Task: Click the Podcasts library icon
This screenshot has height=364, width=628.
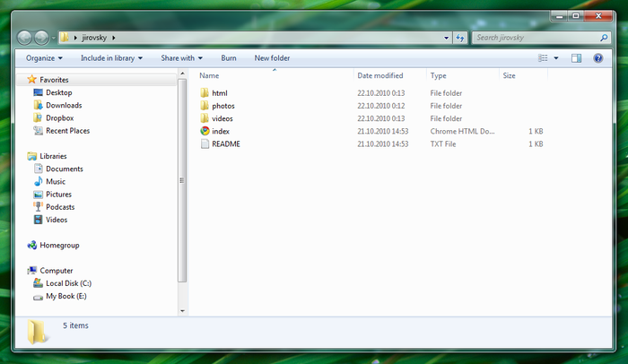Action: (x=38, y=207)
